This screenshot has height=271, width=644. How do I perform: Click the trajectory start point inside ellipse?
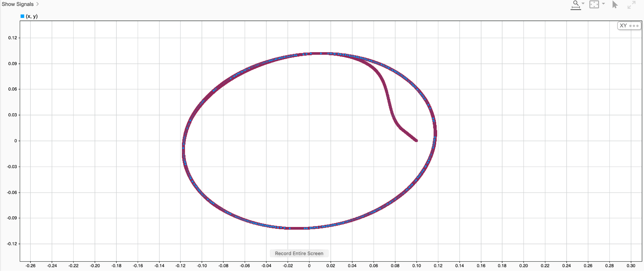416,141
